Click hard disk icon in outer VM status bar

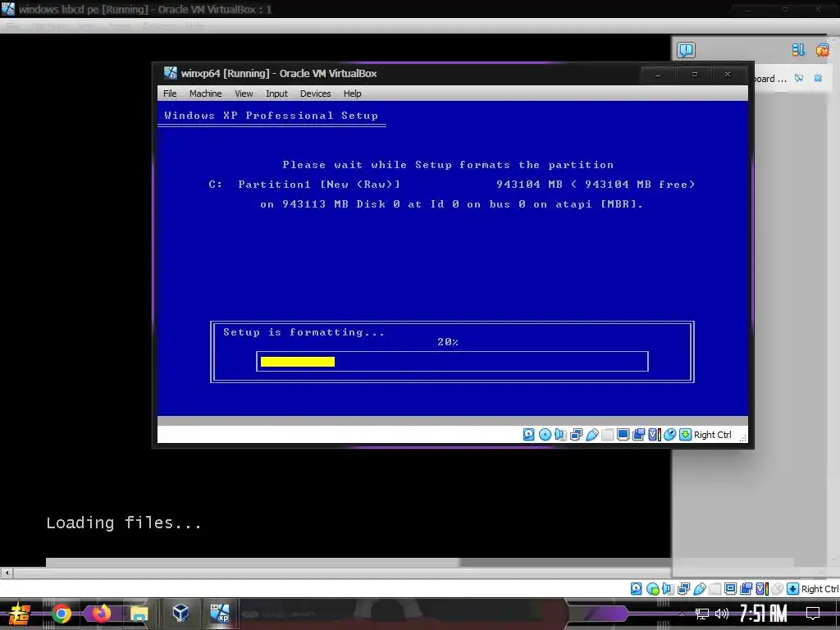pyautogui.click(x=636, y=589)
